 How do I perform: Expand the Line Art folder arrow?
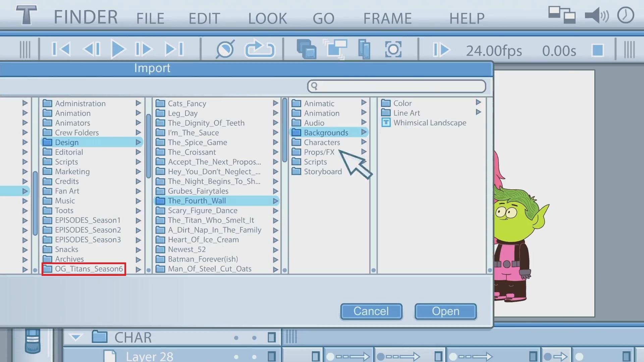coord(478,112)
